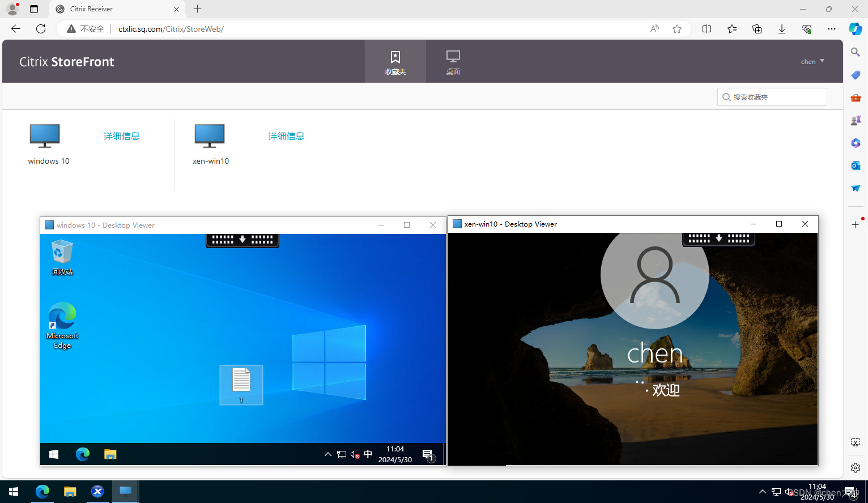
Task: Select the Citrix Receiver browser tab
Action: [x=117, y=9]
